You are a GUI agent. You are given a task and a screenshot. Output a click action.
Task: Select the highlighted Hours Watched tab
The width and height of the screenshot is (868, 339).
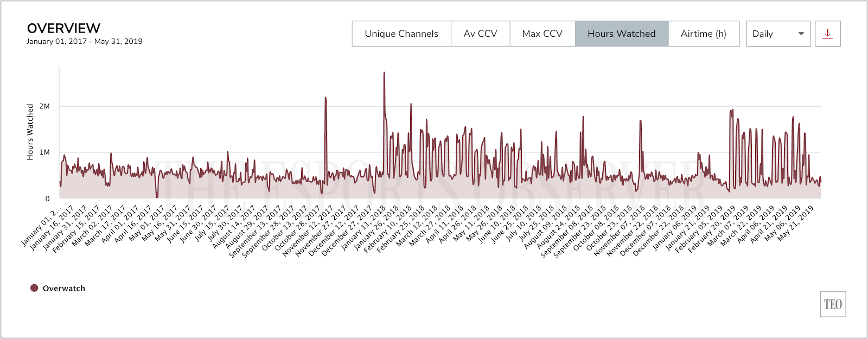[x=621, y=34]
